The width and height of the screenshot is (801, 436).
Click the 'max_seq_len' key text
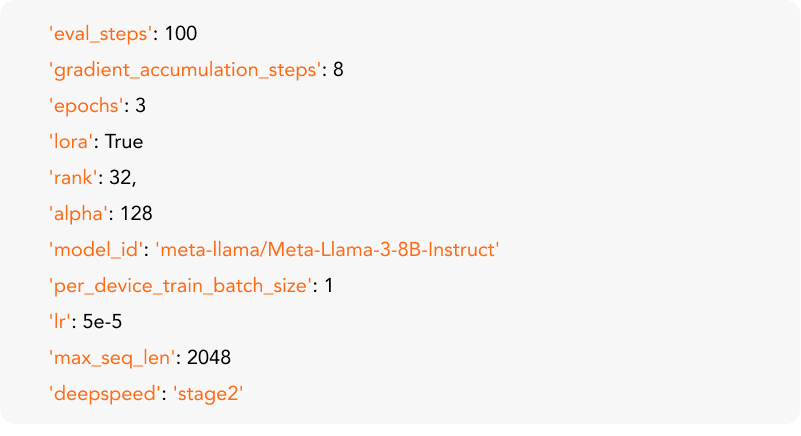[x=112, y=358]
